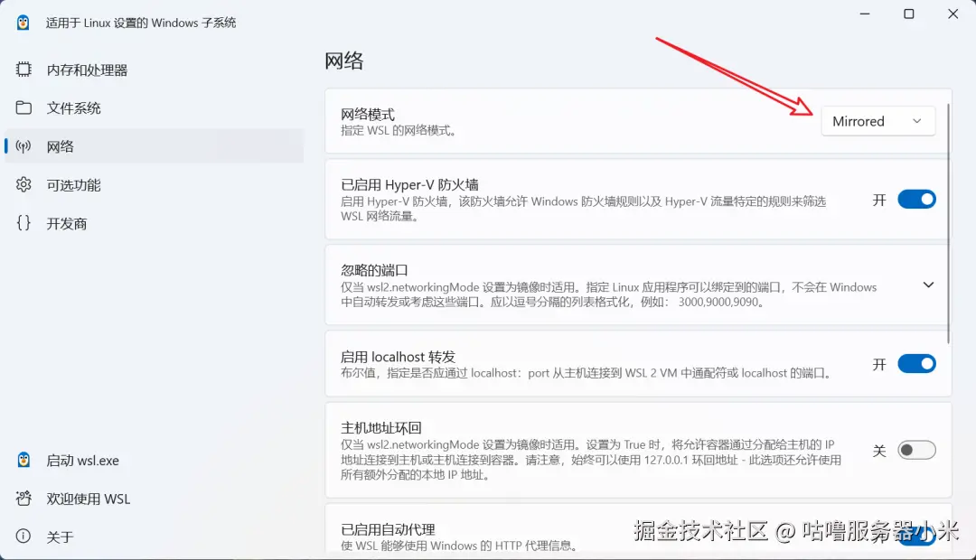This screenshot has width=976, height=560.
Task: Click the optional features gear icon
Action: point(23,185)
